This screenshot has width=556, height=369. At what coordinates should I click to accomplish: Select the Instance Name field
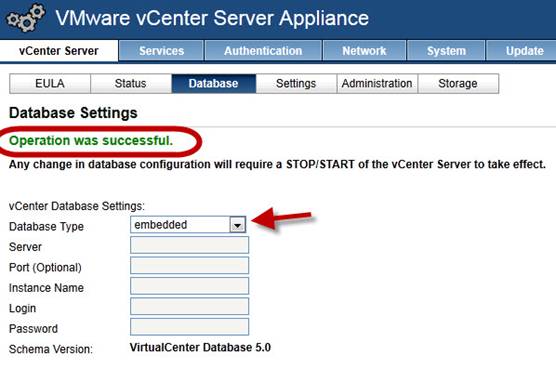click(189, 286)
